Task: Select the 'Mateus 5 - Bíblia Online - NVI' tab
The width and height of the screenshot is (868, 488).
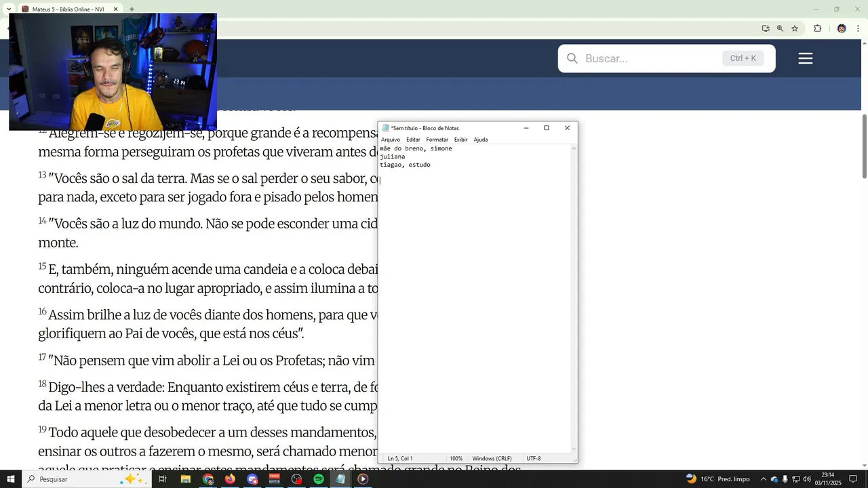Action: click(x=68, y=9)
